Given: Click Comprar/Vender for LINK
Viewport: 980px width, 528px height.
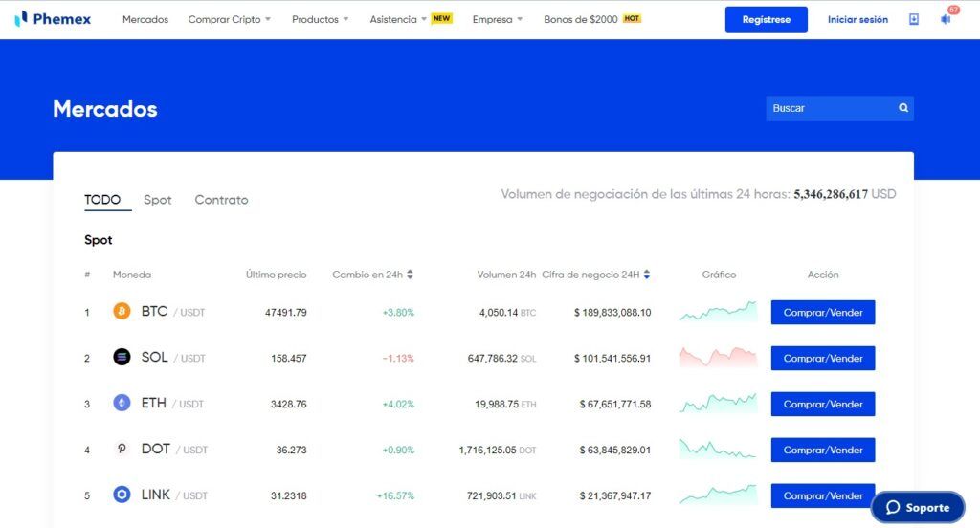Looking at the screenshot, I should (822, 495).
